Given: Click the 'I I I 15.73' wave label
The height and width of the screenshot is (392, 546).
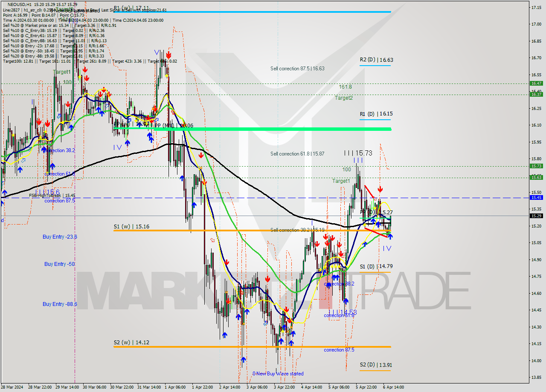Looking at the screenshot, I should click(x=359, y=153).
